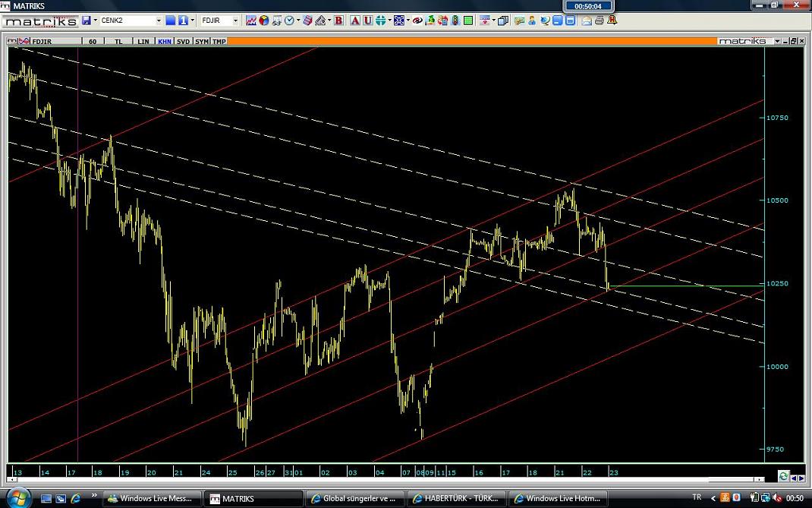Image resolution: width=812 pixels, height=508 pixels.
Task: Click the red A icon in toolbar
Action: coord(354,21)
